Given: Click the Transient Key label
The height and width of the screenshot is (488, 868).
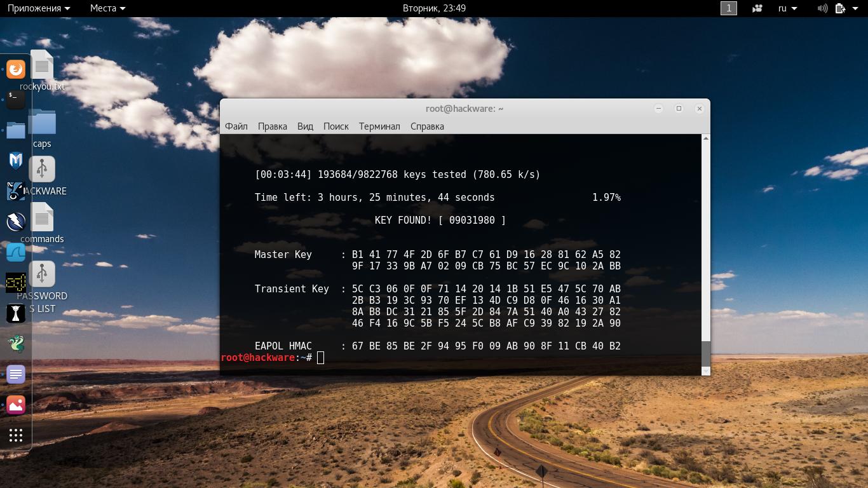Looking at the screenshot, I should pos(292,289).
